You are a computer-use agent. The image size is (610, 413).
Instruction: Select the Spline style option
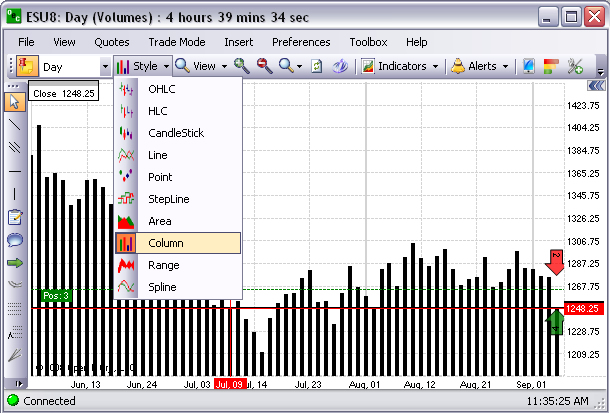(162, 287)
